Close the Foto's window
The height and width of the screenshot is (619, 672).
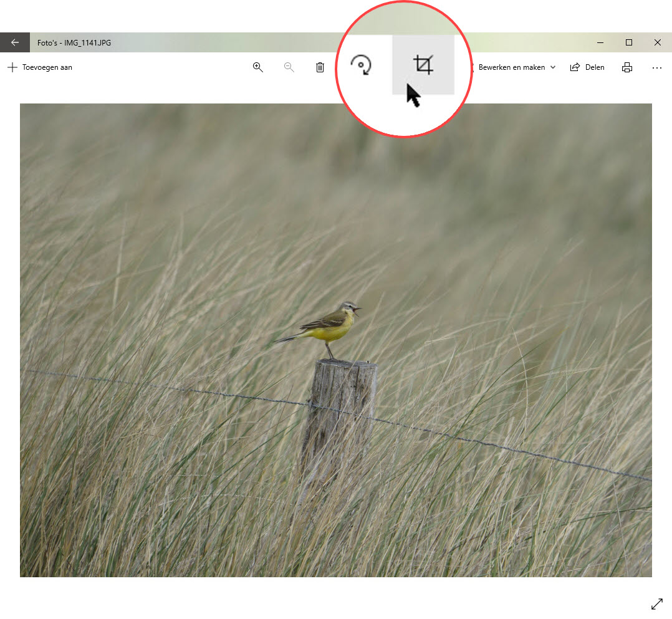pos(658,42)
